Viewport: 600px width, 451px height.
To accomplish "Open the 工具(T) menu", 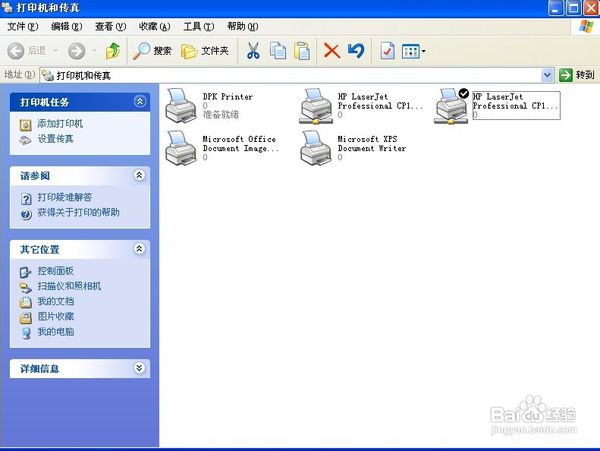I will 199,26.
